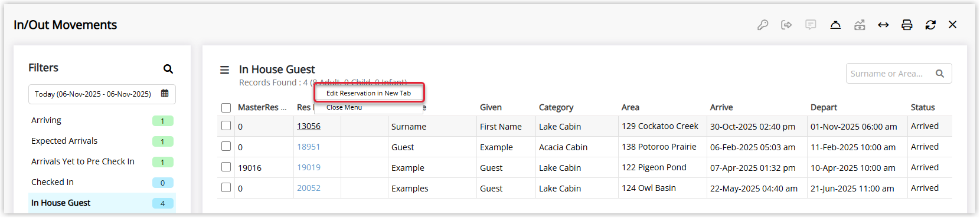This screenshot has height=218, width=980.
Task: Select Arrivals Yet to Pre Check In filter
Action: (x=102, y=161)
